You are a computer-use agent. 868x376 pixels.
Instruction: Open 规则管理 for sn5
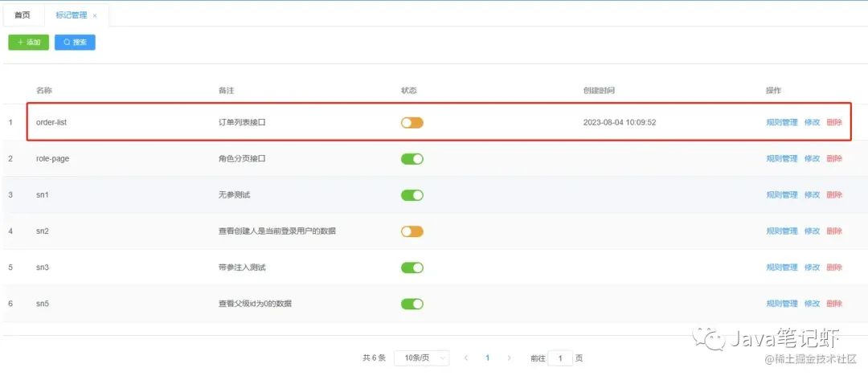point(782,304)
